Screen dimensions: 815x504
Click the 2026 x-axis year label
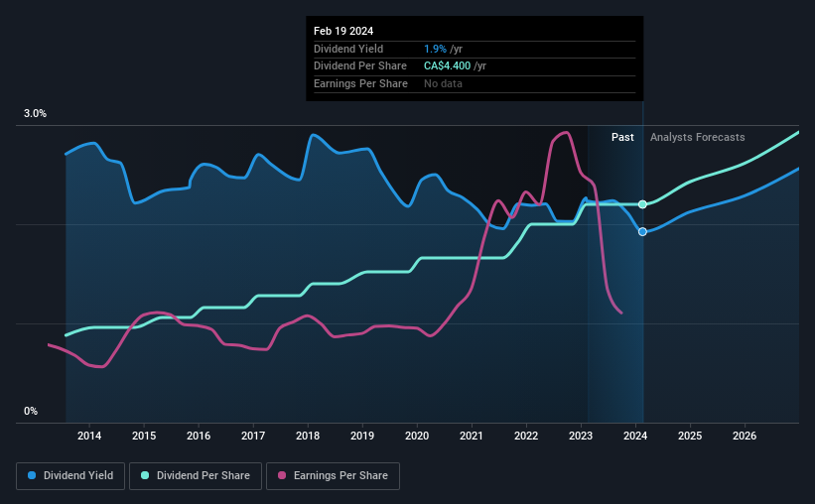tap(745, 436)
